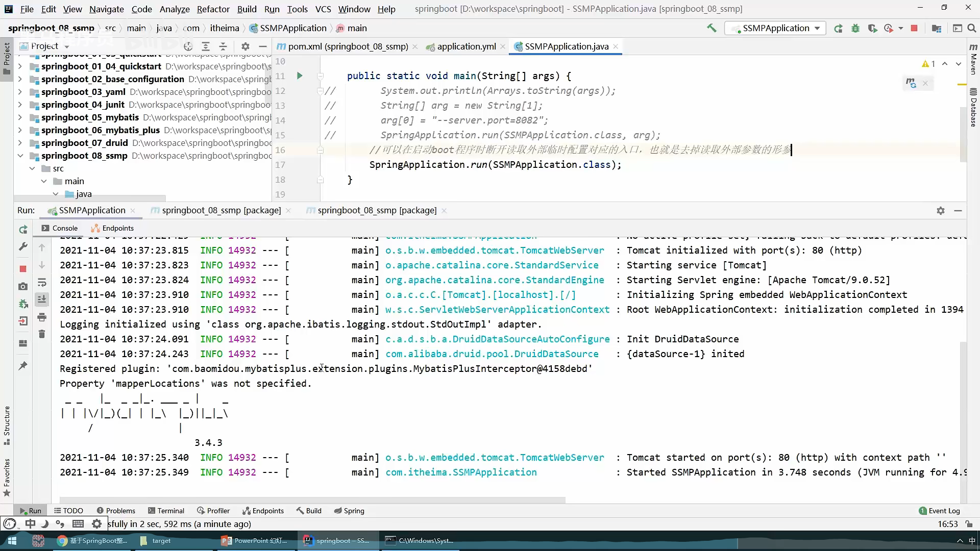Screen dimensions: 980x551
Task: Stop the running process in the Run panel
Action: (23, 269)
